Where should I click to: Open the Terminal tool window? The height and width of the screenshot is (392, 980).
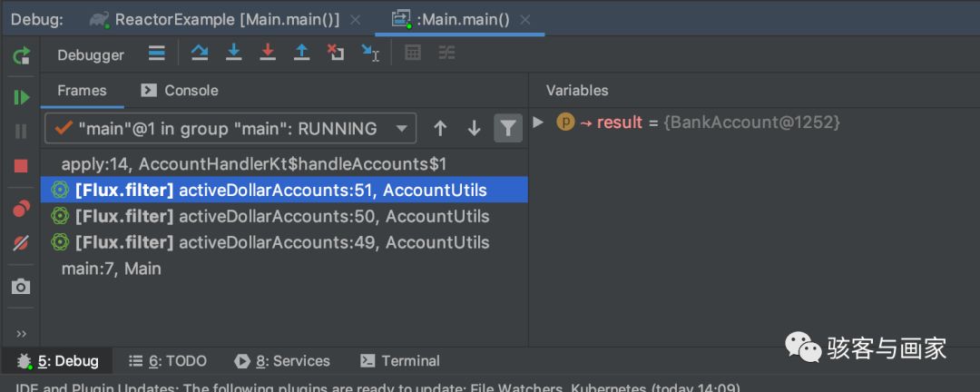[x=400, y=361]
